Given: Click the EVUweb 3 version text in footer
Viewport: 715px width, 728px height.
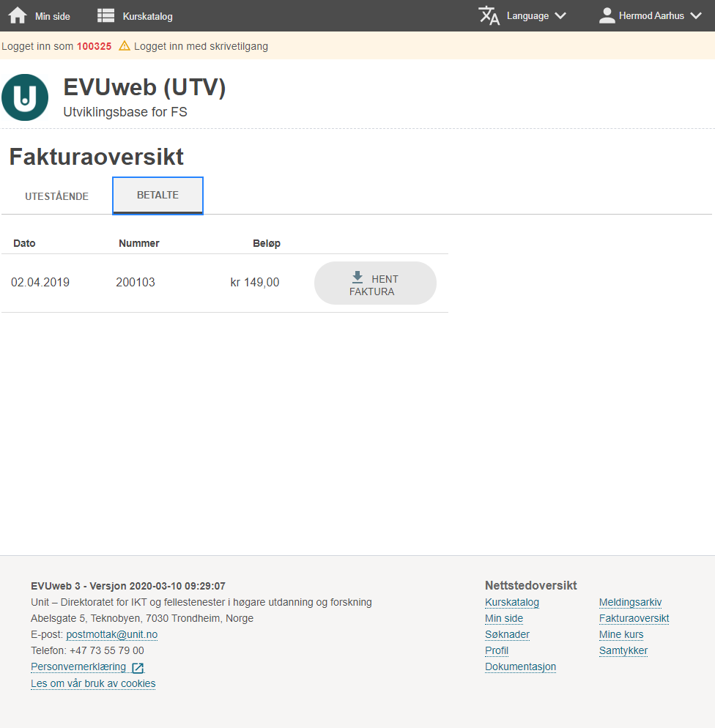Looking at the screenshot, I should tap(128, 586).
